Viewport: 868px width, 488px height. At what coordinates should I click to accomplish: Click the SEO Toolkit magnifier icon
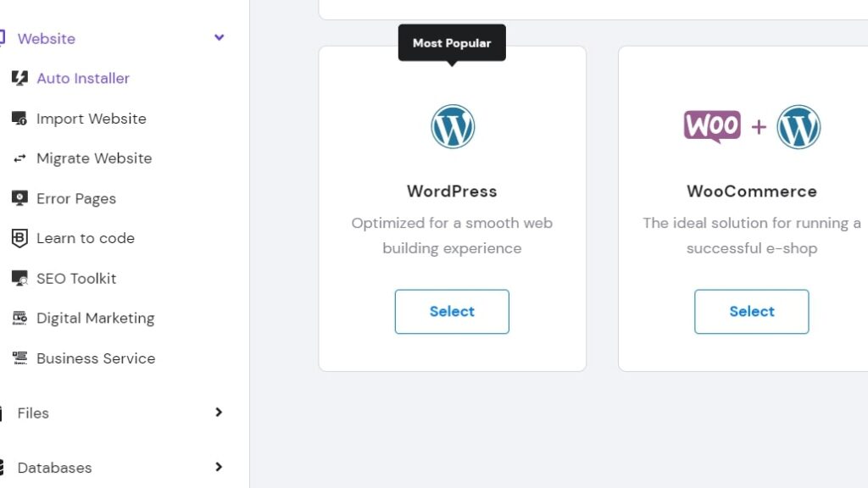(x=19, y=278)
